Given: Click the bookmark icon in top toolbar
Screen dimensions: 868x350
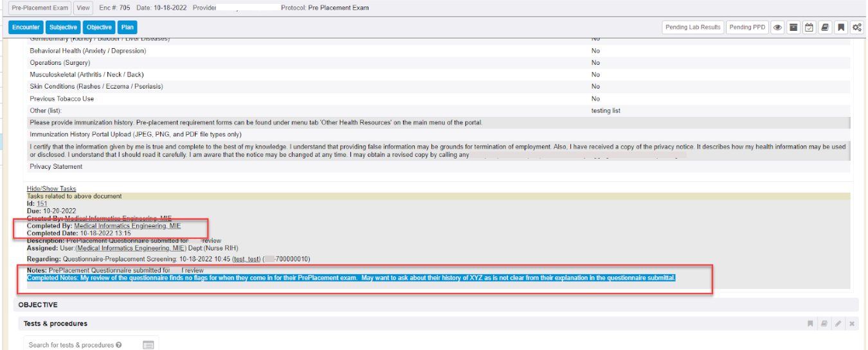Looking at the screenshot, I should [x=841, y=28].
